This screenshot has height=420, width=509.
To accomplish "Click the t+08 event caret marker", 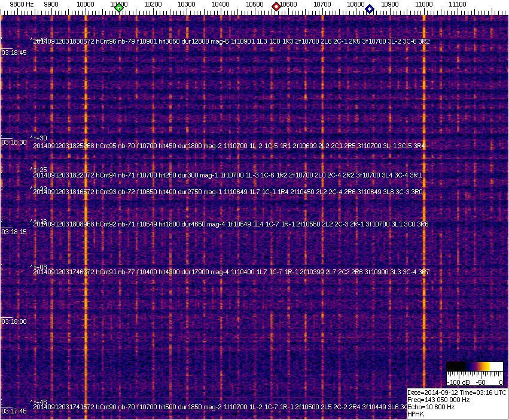I will pos(39,267).
